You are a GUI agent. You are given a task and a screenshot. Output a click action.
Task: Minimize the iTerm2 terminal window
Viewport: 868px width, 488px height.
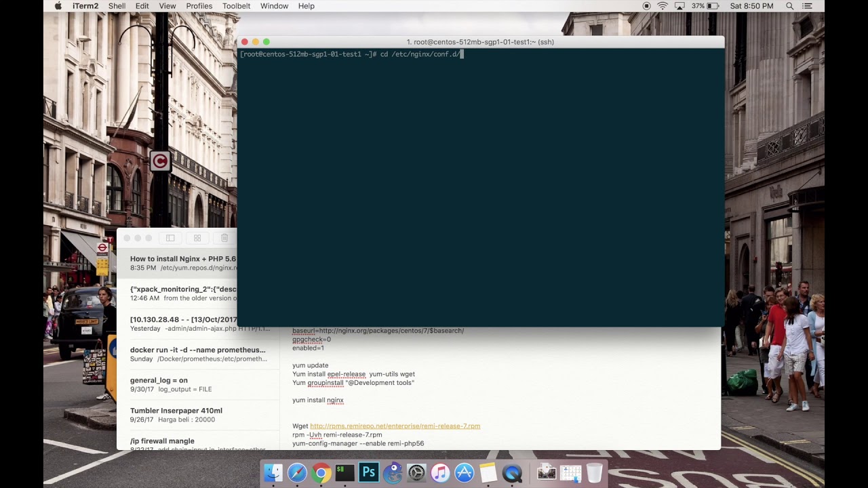256,42
